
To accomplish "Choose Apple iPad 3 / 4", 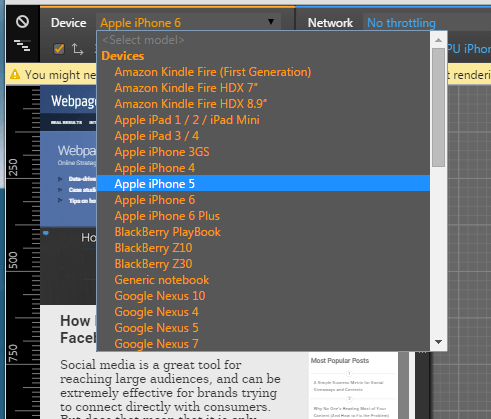I will [x=263, y=136].
